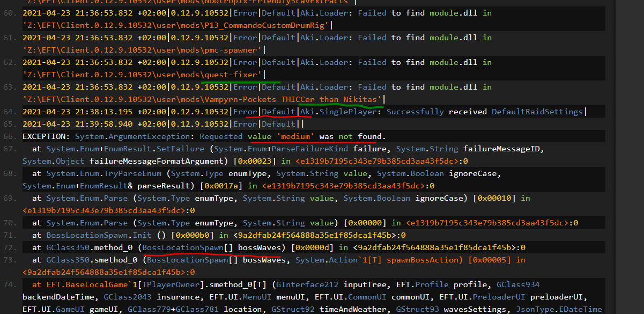Screen dimensions: 644x314
Task: Click line number 67
Action: click(9, 149)
